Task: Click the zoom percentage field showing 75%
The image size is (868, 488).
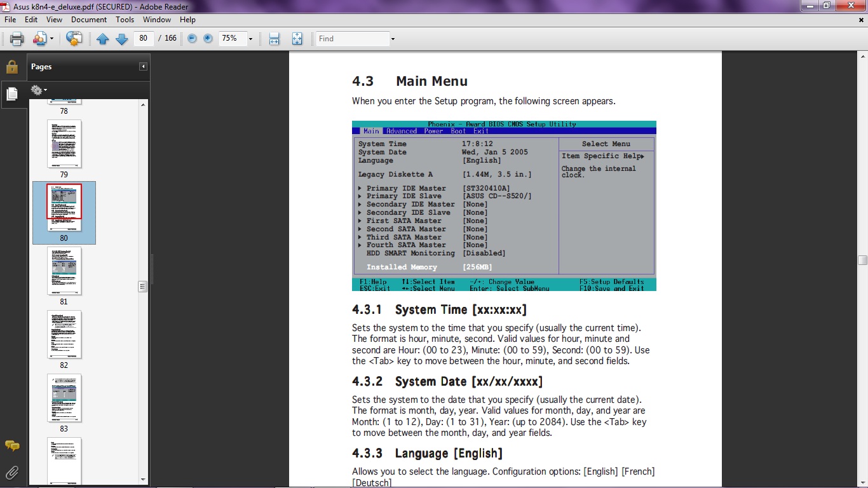Action: click(x=231, y=38)
